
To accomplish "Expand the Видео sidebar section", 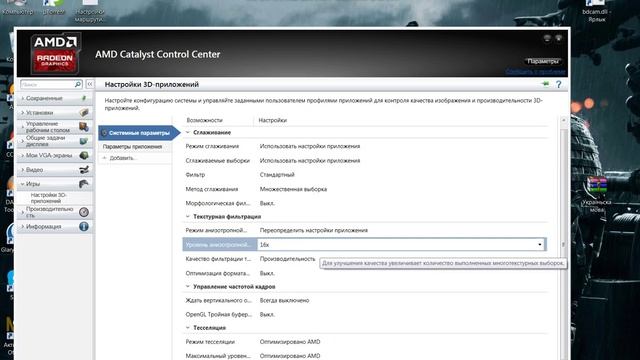I will (23, 169).
